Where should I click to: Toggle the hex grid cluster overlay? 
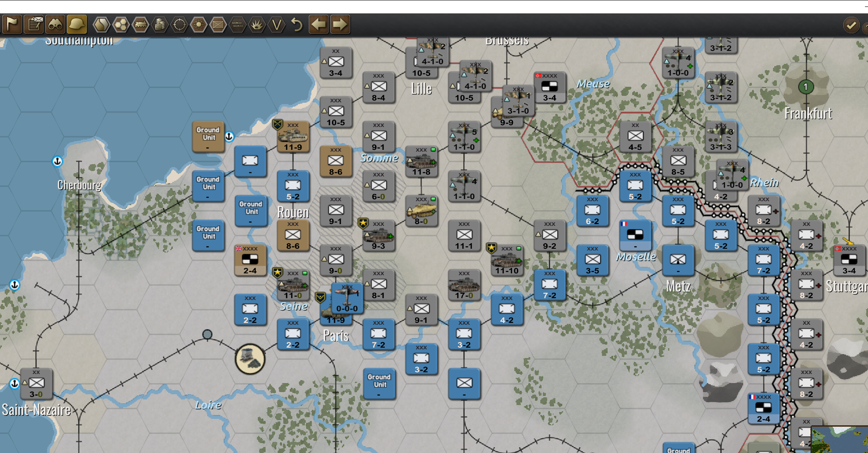121,25
